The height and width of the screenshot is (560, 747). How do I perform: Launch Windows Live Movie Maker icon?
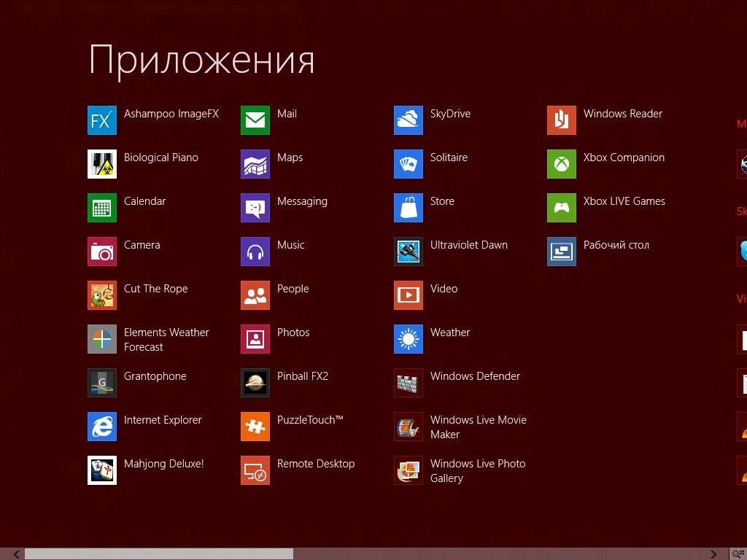409,427
